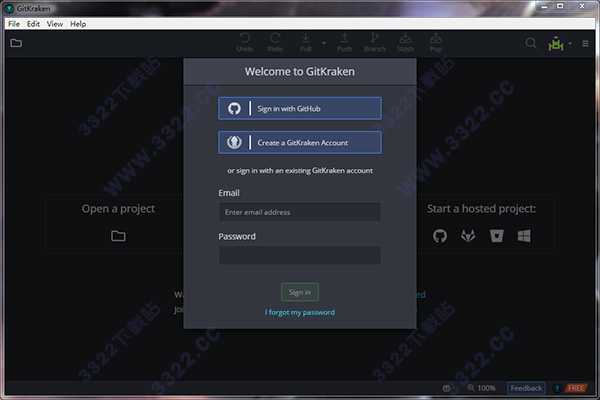The width and height of the screenshot is (600, 400).
Task: Open the hamburger menu icon
Action: click(x=585, y=44)
